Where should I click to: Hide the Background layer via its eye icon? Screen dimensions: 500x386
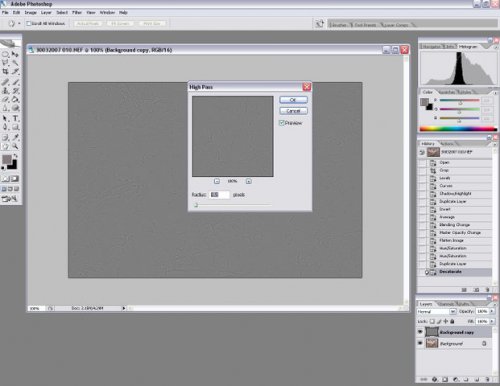420,343
